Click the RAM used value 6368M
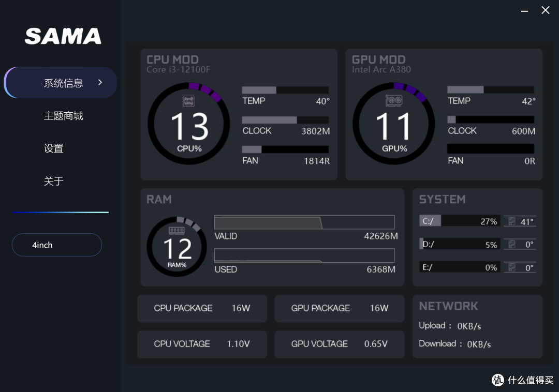 [381, 269]
